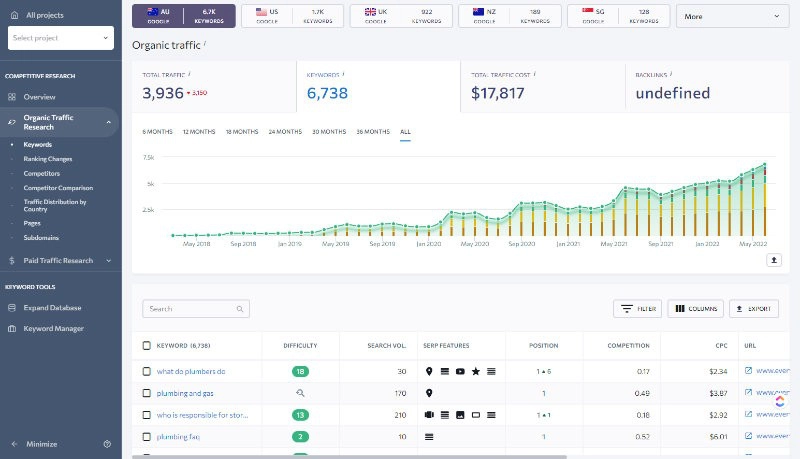Switch to the US Google tab
The image size is (800, 459).
(292, 16)
